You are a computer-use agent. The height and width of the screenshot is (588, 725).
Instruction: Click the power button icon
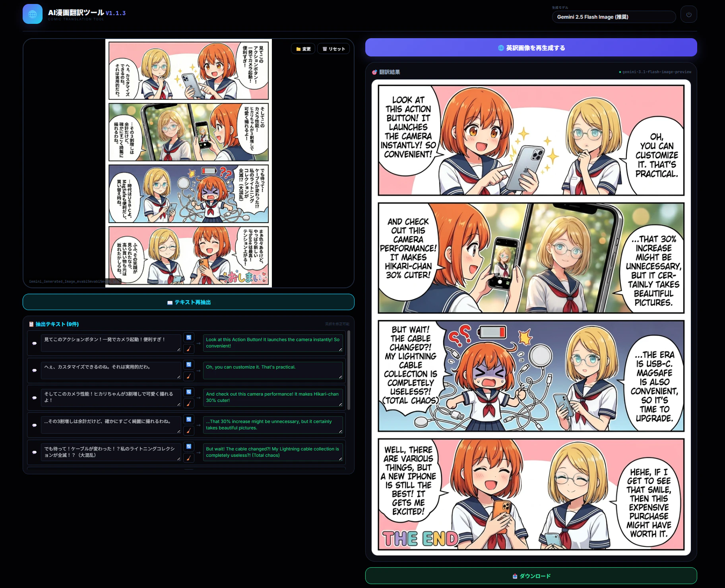[x=689, y=14]
